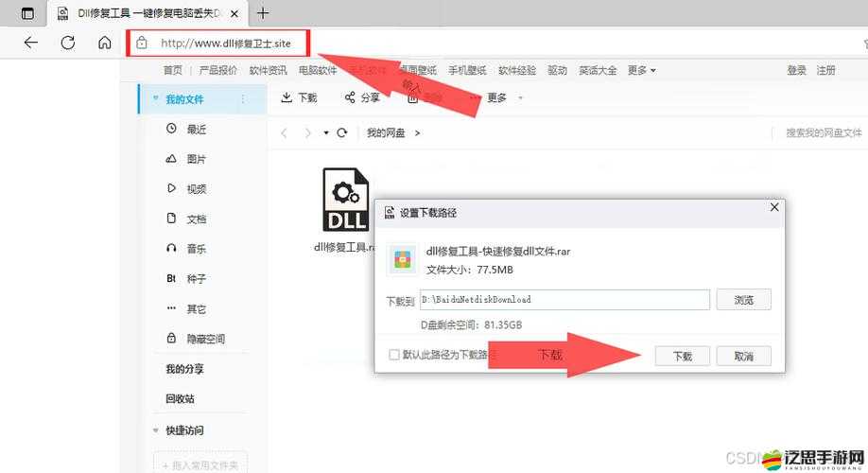868x473 pixels.
Task: Open 产品报价 navigation link
Action: click(218, 70)
